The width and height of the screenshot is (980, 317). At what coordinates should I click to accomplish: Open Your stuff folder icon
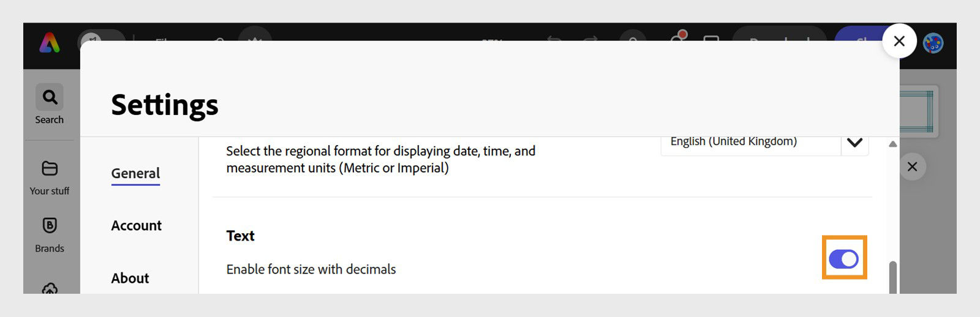50,168
